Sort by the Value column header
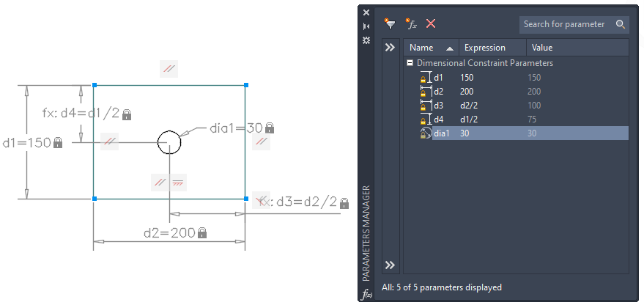This screenshot has height=305, width=644. tap(577, 48)
